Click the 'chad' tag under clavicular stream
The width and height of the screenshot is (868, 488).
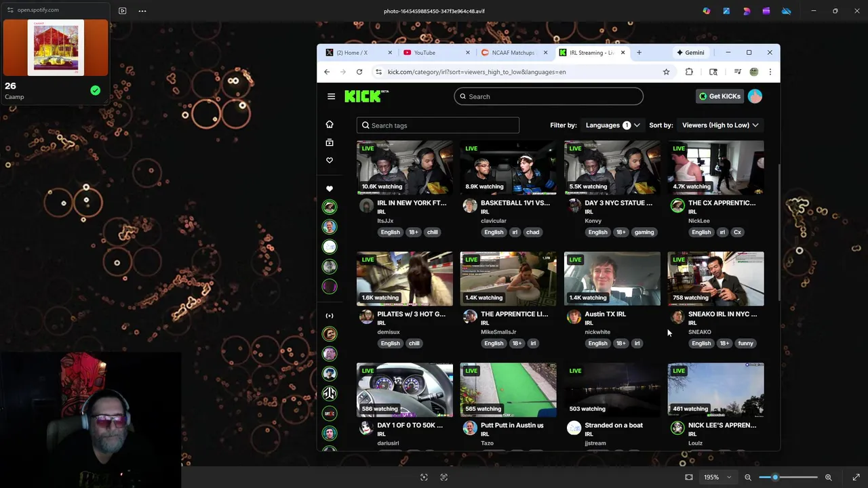[532, 232]
